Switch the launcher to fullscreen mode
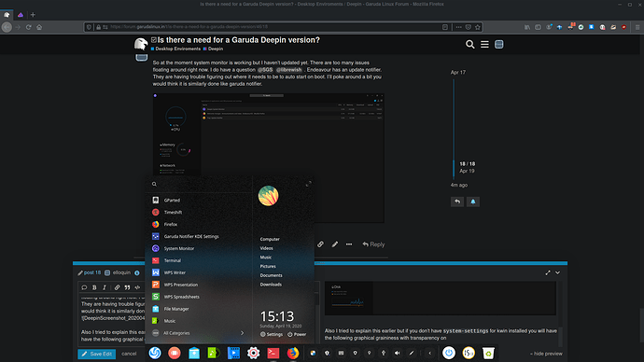Image resolution: width=644 pixels, height=362 pixels. pos(308,184)
